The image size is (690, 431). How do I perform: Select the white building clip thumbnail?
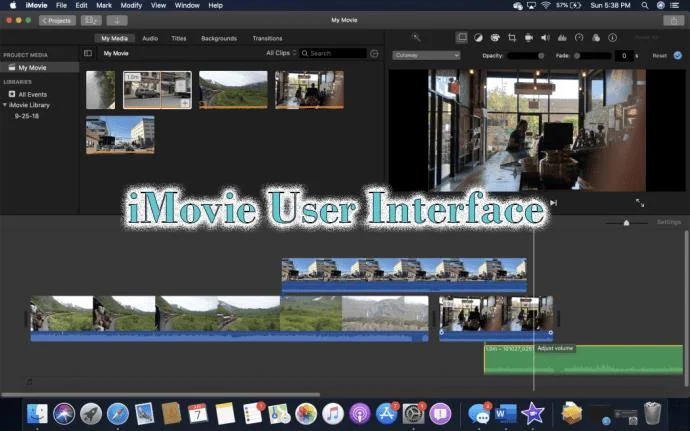point(120,135)
